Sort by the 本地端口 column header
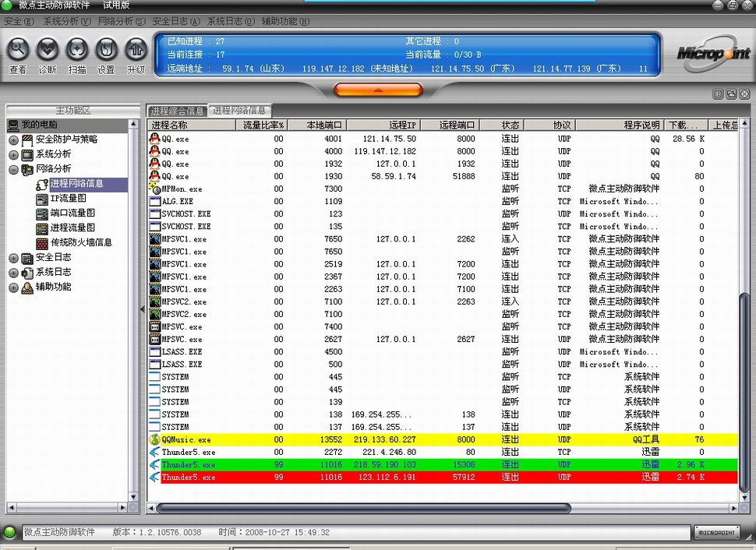This screenshot has width=756, height=550. pyautogui.click(x=317, y=125)
